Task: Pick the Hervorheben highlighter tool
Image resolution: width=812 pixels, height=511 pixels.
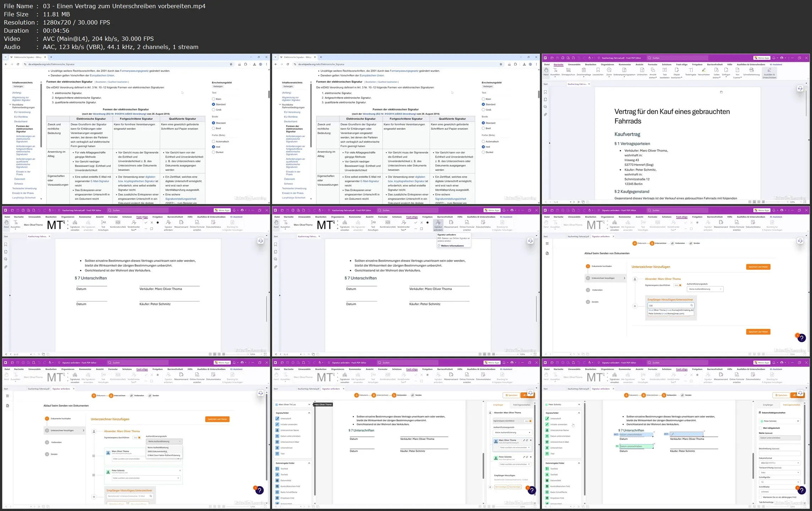Action: pyautogui.click(x=704, y=72)
